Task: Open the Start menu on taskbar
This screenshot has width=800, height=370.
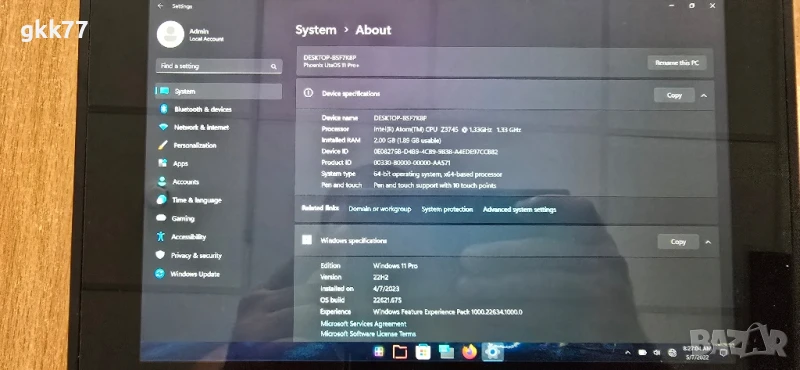Action: pyautogui.click(x=378, y=352)
